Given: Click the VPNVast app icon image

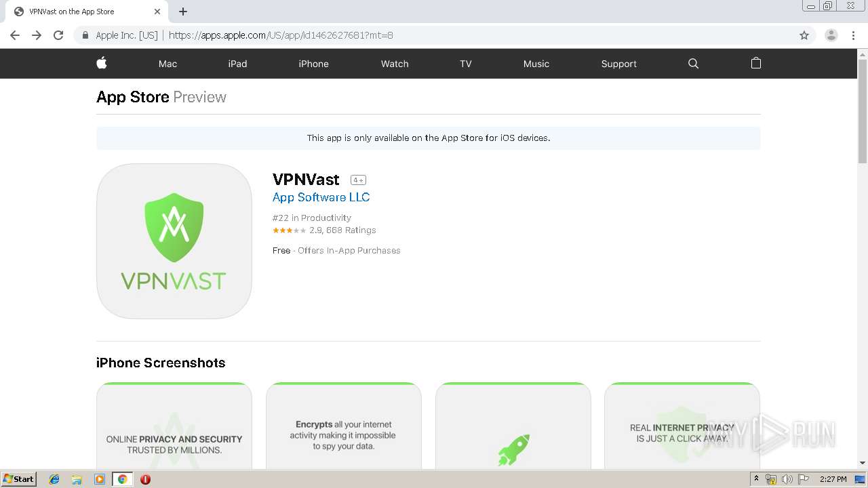Looking at the screenshot, I should tap(174, 241).
